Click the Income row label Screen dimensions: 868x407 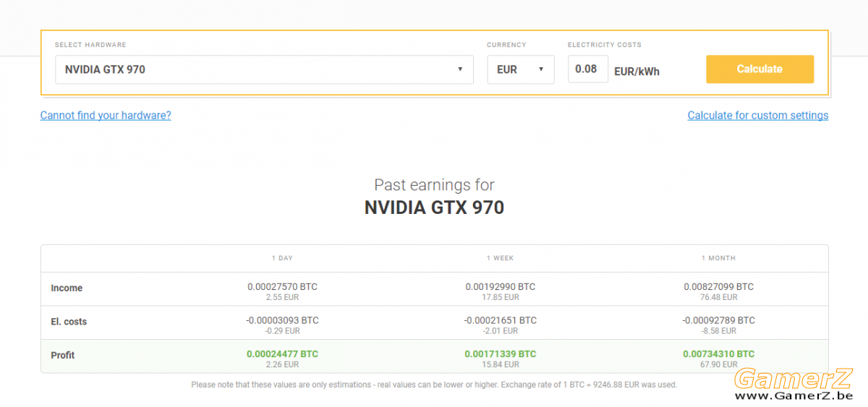[x=67, y=288]
